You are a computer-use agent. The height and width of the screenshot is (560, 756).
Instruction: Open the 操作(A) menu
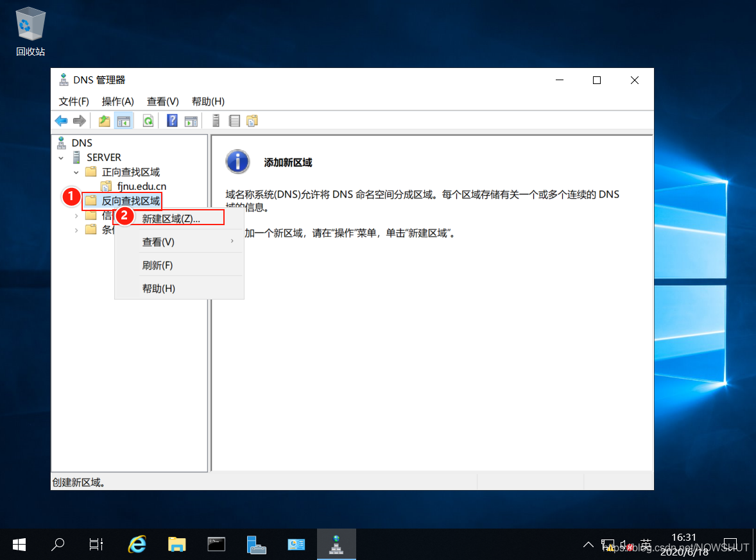coord(117,101)
